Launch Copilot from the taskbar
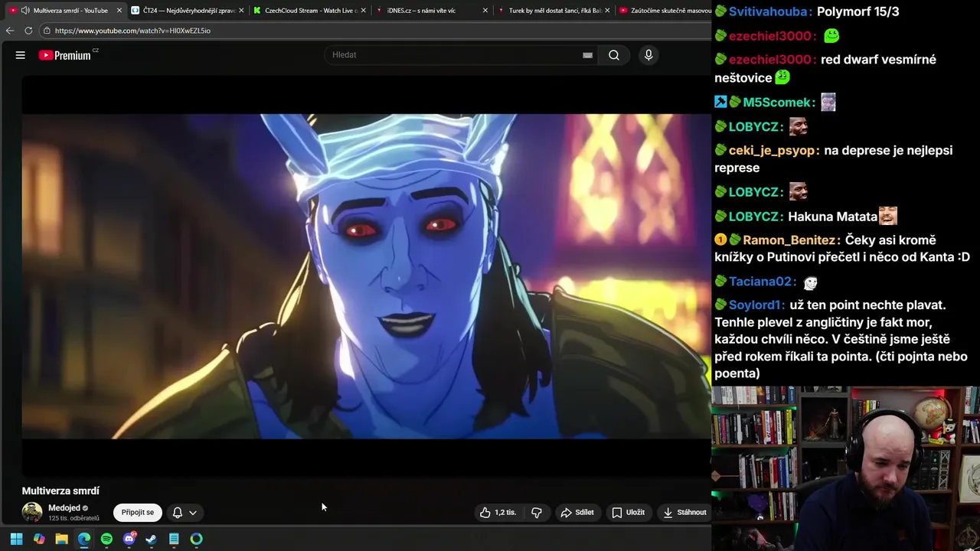Viewport: 980px width, 551px height. pos(39,539)
